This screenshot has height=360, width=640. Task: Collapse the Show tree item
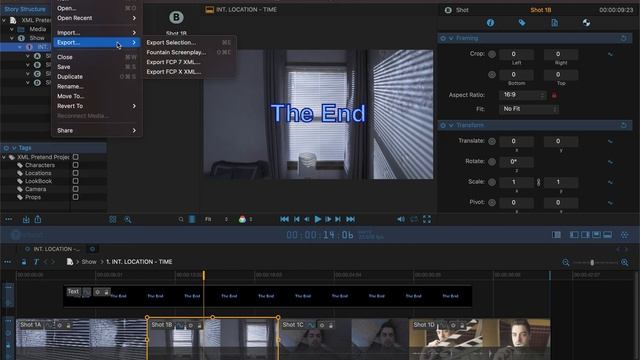pos(12,38)
